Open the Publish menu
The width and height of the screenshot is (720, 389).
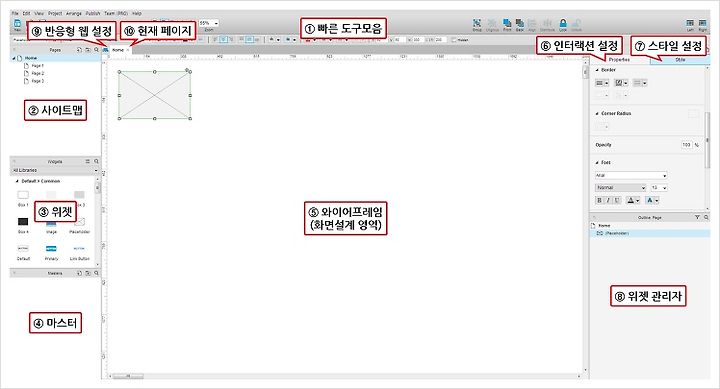[93, 13]
